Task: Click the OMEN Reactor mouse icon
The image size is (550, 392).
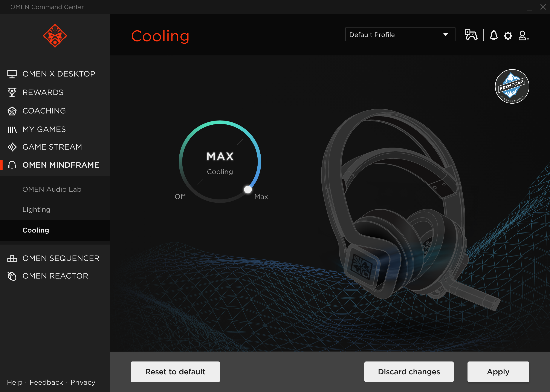Action: click(12, 276)
